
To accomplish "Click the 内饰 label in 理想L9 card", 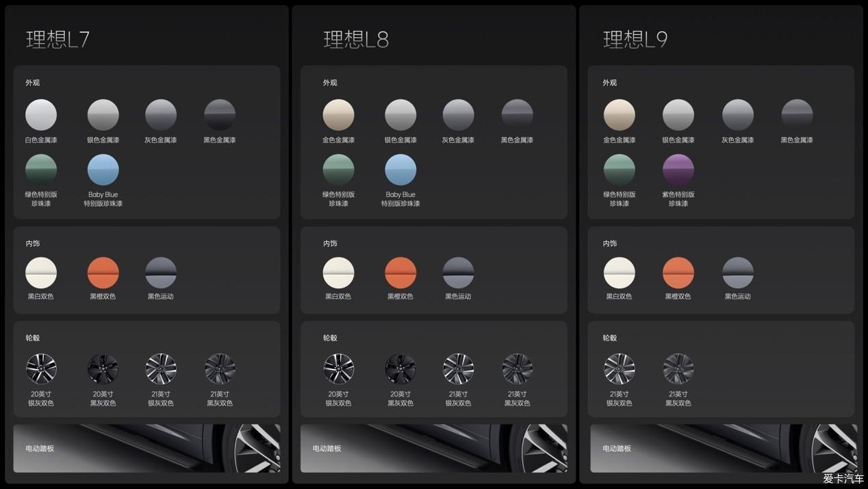I will [x=610, y=243].
